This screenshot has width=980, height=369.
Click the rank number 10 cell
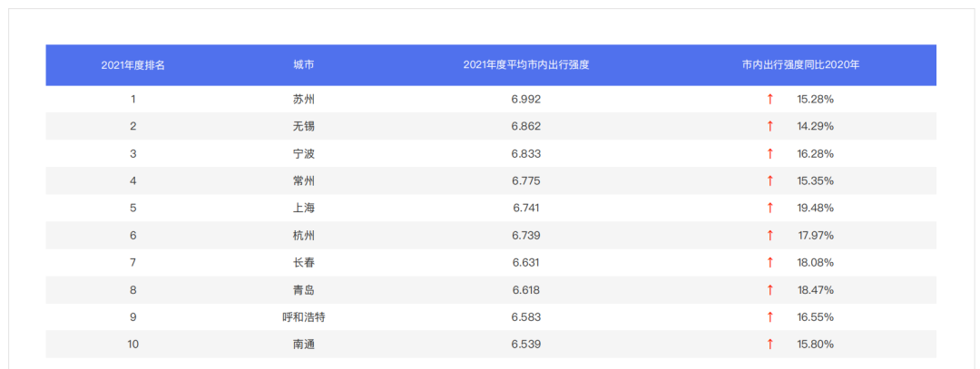133,344
